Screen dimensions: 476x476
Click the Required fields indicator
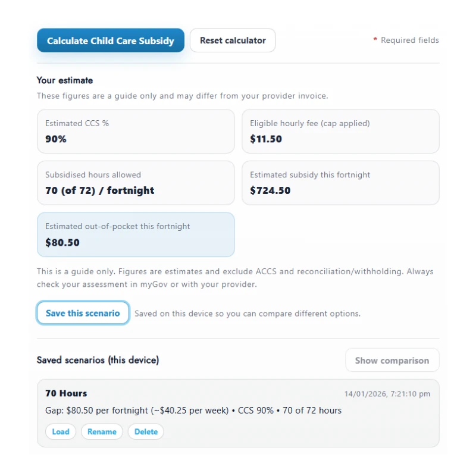click(x=406, y=40)
